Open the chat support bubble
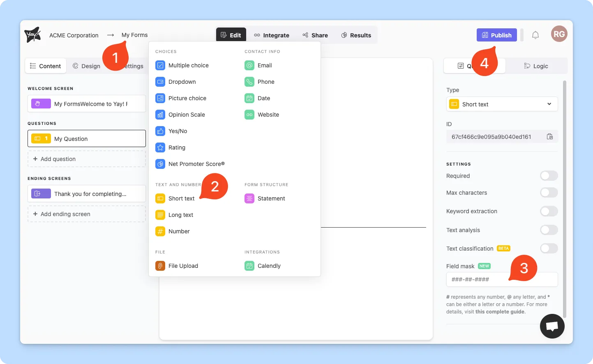Image resolution: width=593 pixels, height=364 pixels. click(x=552, y=326)
